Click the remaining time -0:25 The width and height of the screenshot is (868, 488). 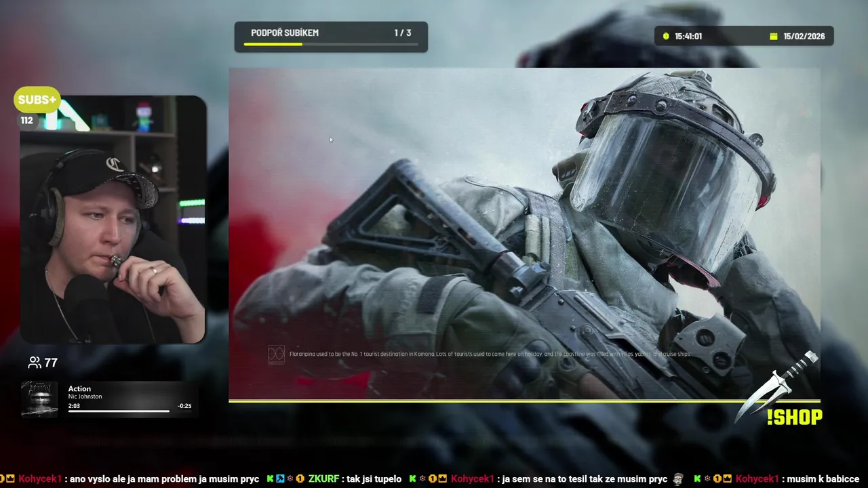[x=184, y=406]
